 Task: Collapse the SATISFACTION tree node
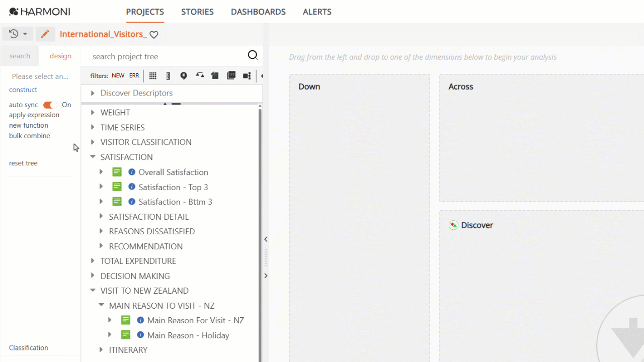point(93,157)
